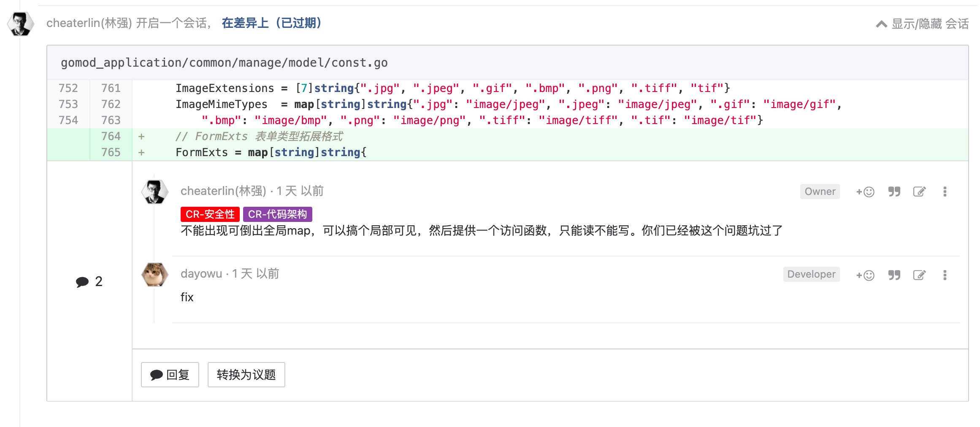Edit dayowu's fix comment
The height and width of the screenshot is (427, 980).
(x=919, y=276)
